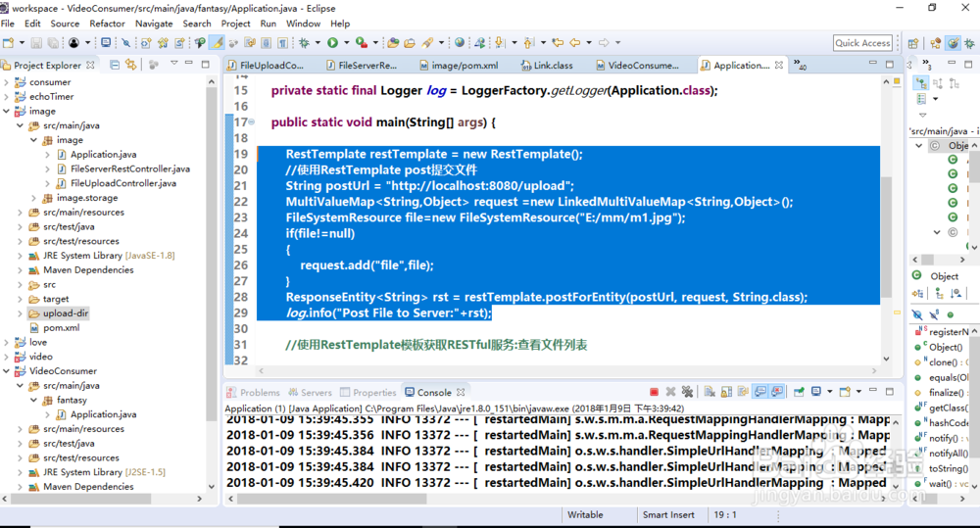Viewport: 980px width, 528px height.
Task: Expand image.storage package
Action: coord(33,198)
